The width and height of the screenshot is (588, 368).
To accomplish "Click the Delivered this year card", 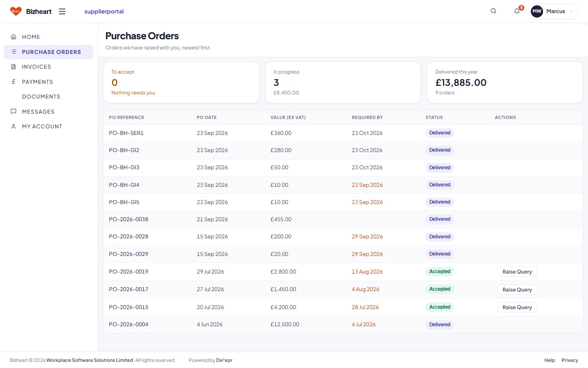I will 505,82.
